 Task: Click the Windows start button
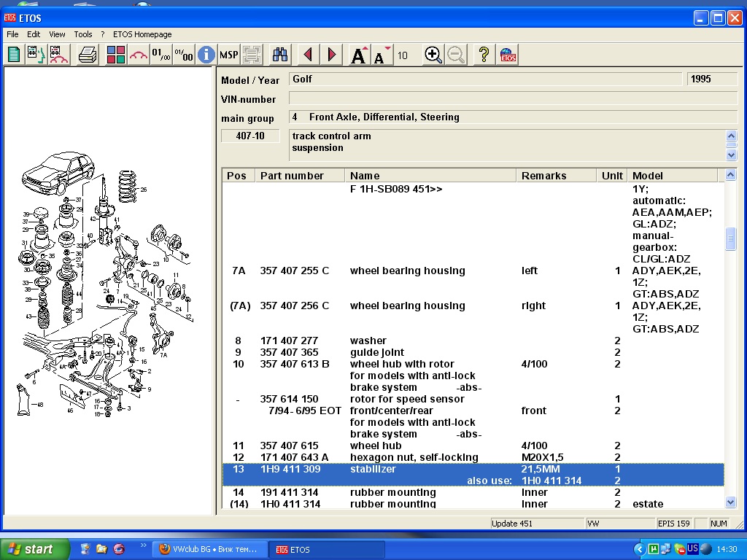(x=35, y=549)
